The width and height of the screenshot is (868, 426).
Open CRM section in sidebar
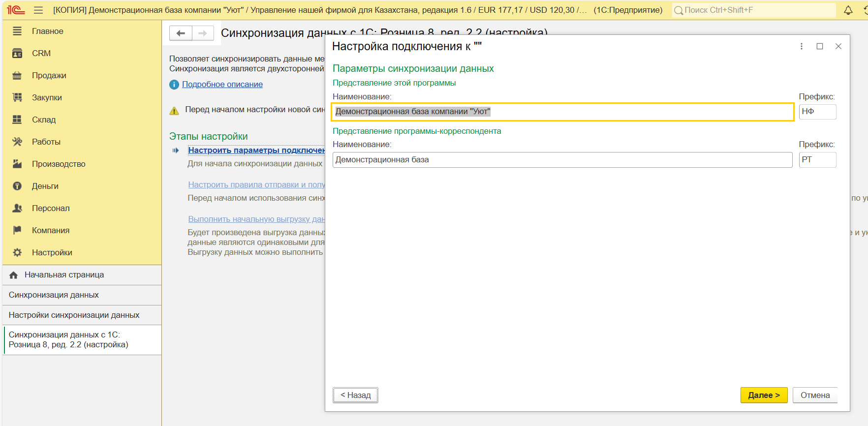[x=41, y=53]
